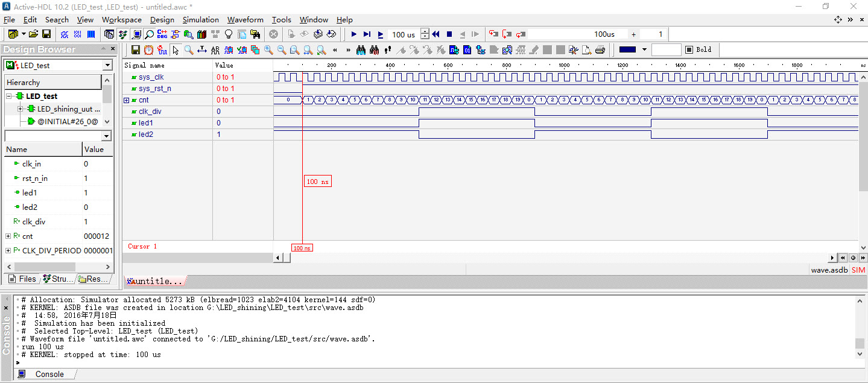Open the LED_test top-level dropdown

pyautogui.click(x=107, y=65)
